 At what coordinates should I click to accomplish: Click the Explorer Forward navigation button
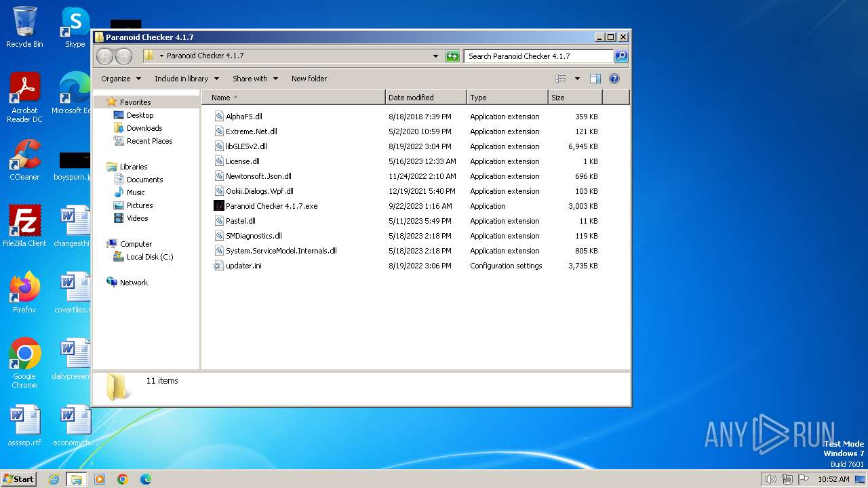123,56
